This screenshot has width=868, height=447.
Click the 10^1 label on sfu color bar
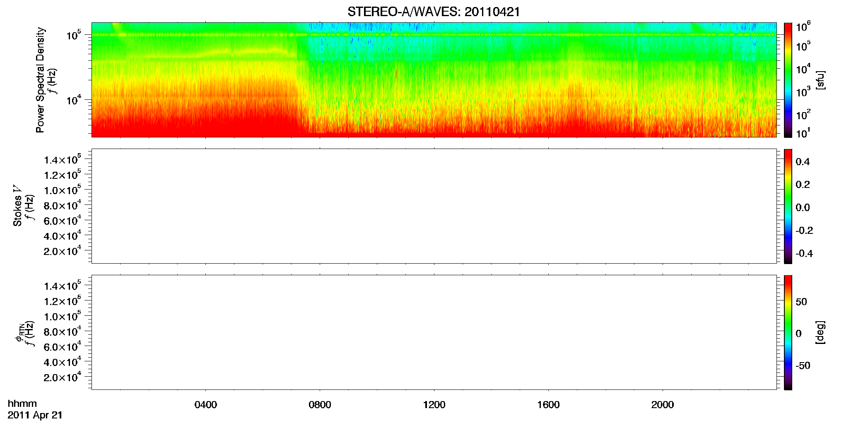coord(803,133)
